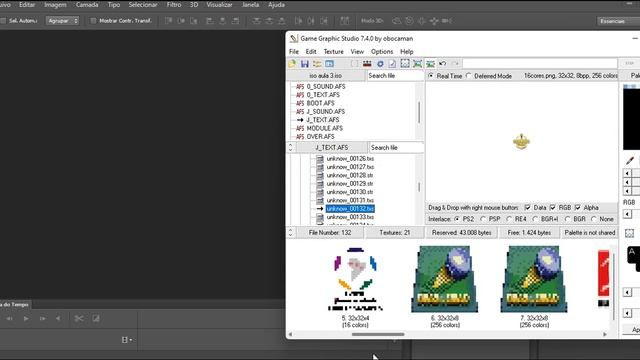Select unknow_00131.txs in file list
The height and width of the screenshot is (360, 640).
[350, 200]
